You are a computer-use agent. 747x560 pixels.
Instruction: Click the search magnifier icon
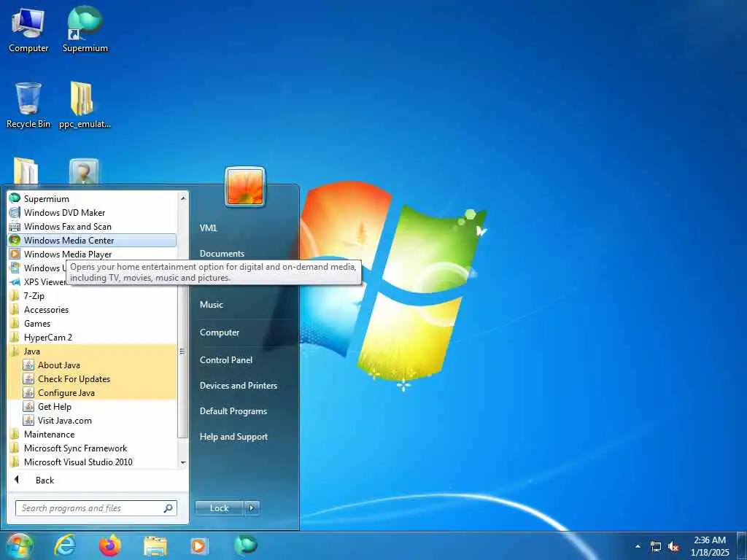click(x=169, y=508)
